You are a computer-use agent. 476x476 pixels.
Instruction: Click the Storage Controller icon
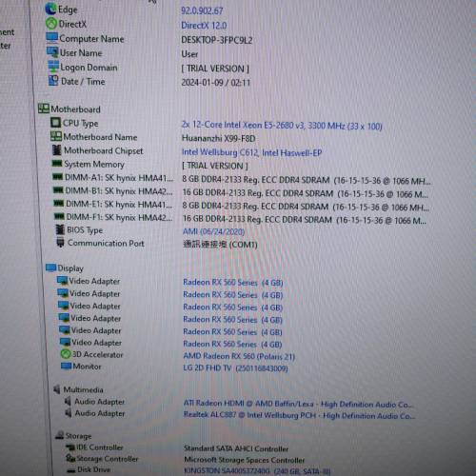[70, 458]
